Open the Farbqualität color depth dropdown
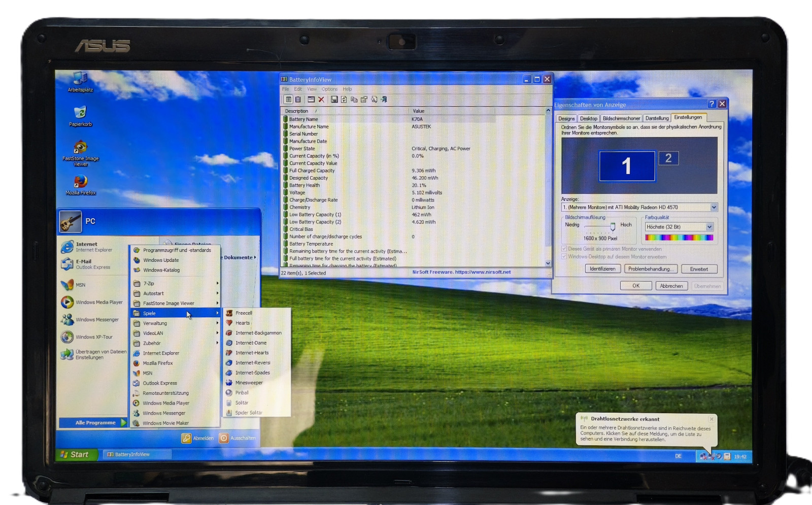This screenshot has width=812, height=505. [x=709, y=227]
